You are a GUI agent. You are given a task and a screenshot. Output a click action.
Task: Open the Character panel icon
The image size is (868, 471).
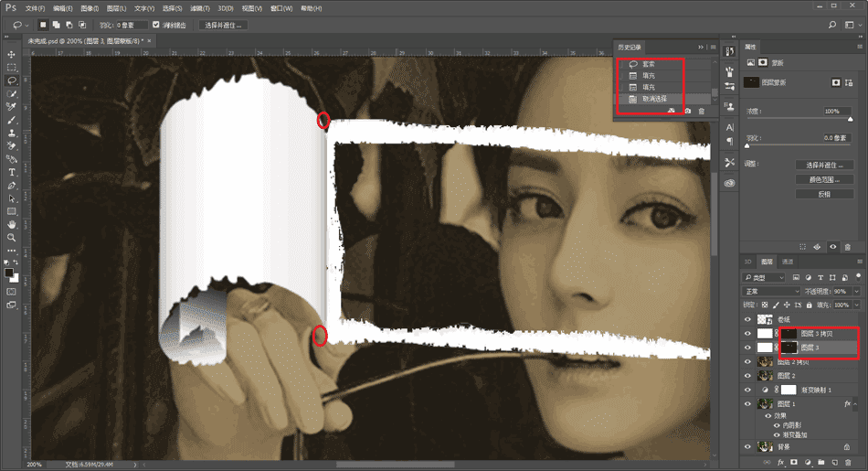730,127
